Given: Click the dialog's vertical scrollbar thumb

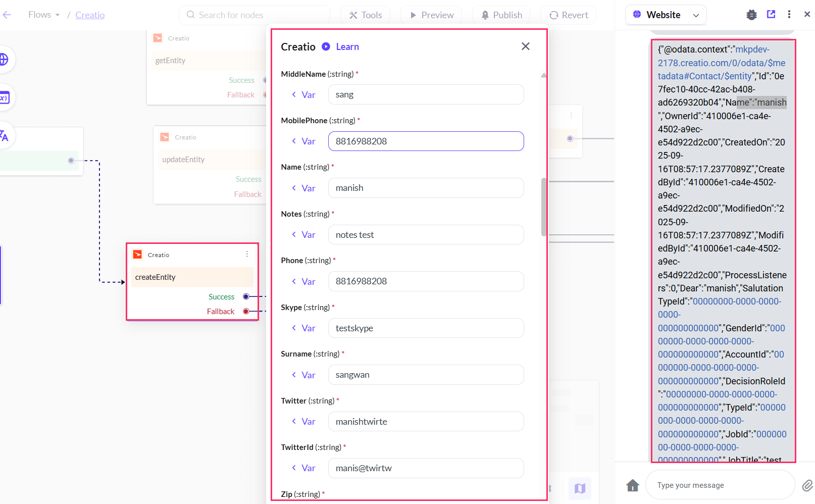Looking at the screenshot, I should pyautogui.click(x=544, y=207).
